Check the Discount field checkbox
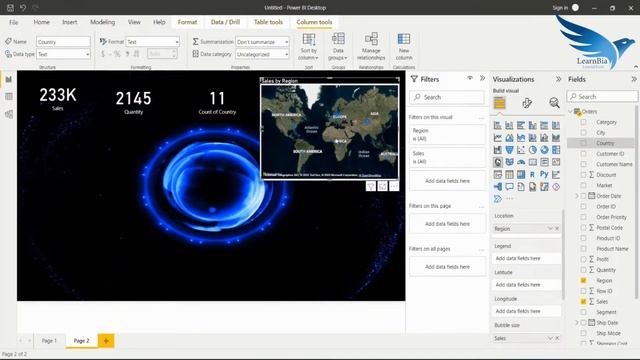Screen dimensions: 640x360 coord(583,175)
